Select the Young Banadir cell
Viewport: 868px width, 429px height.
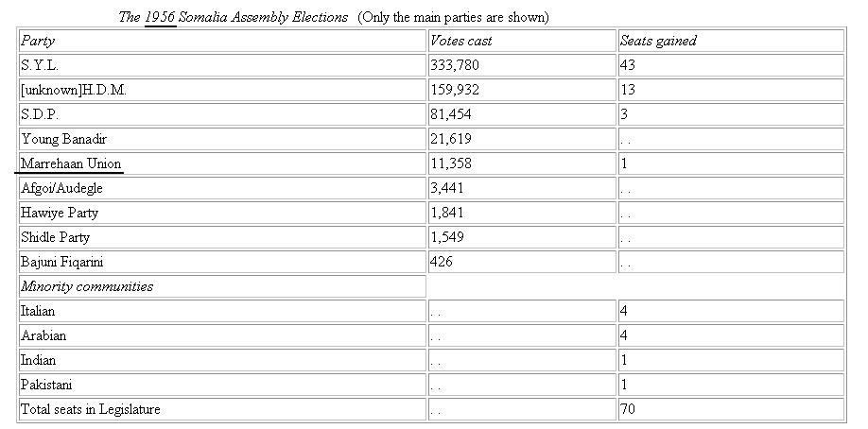click(222, 139)
